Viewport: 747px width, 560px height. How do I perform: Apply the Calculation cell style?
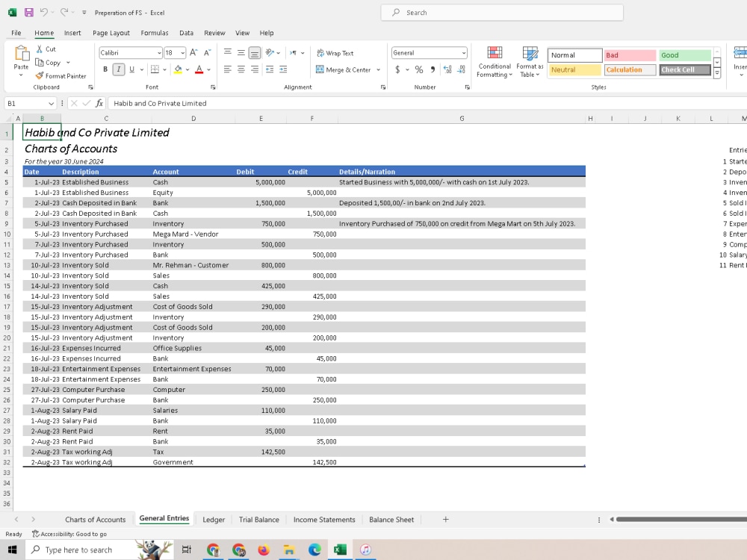point(630,69)
